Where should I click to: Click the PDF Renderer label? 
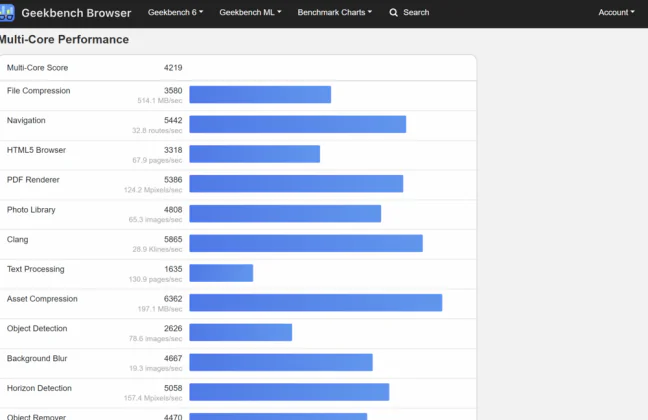pos(33,180)
